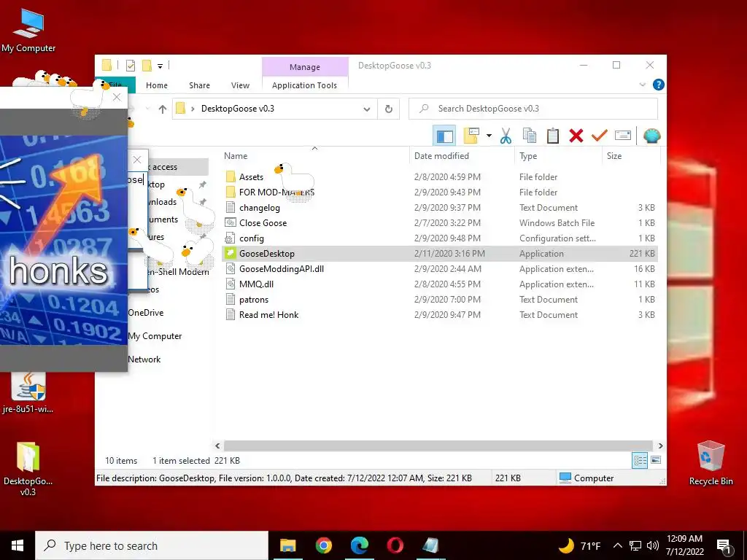This screenshot has width=747, height=560.
Task: Open Opera browser from the taskbar
Action: 395,545
